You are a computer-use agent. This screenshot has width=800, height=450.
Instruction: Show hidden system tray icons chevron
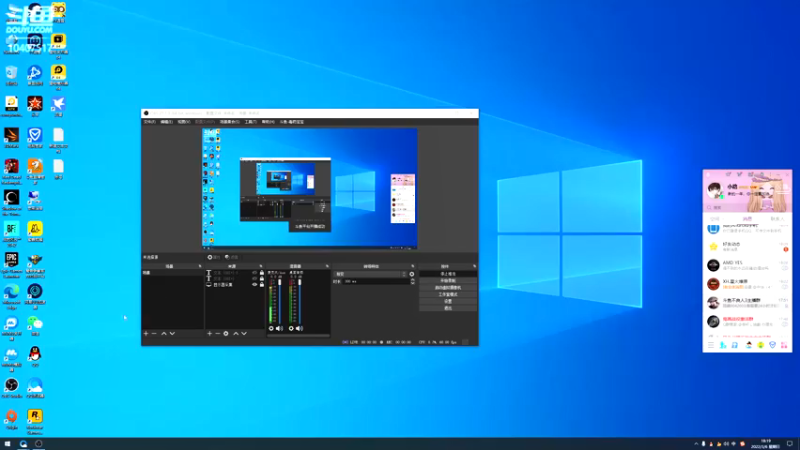696,444
